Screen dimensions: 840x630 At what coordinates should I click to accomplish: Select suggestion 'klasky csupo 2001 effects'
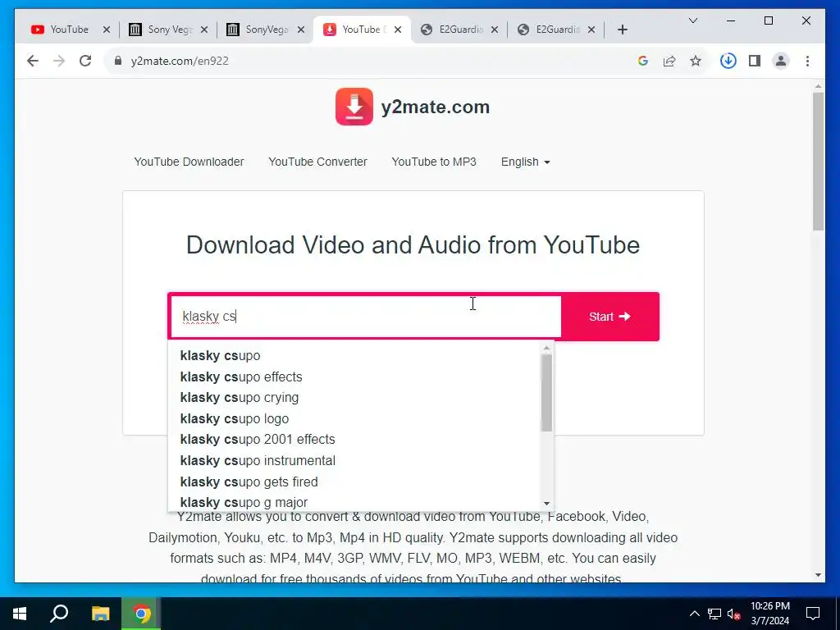[x=354, y=440]
